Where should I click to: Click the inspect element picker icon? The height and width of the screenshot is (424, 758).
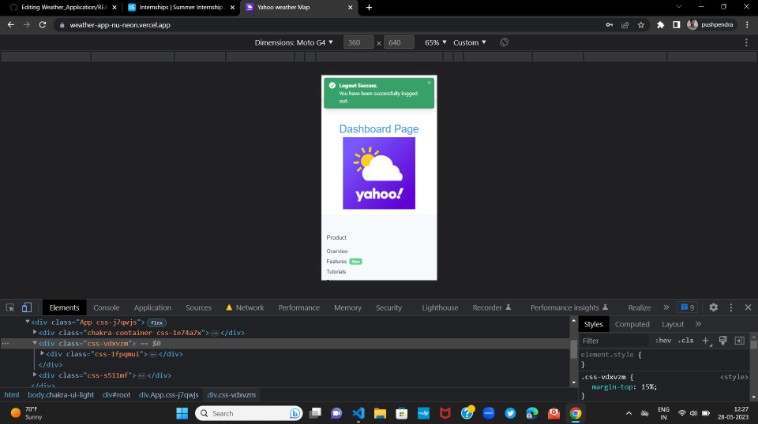tap(9, 308)
